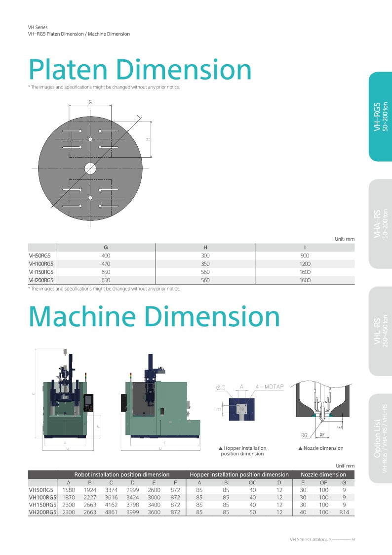Open the Option List side tab
The width and height of the screenshot is (392, 555).
pos(380,438)
